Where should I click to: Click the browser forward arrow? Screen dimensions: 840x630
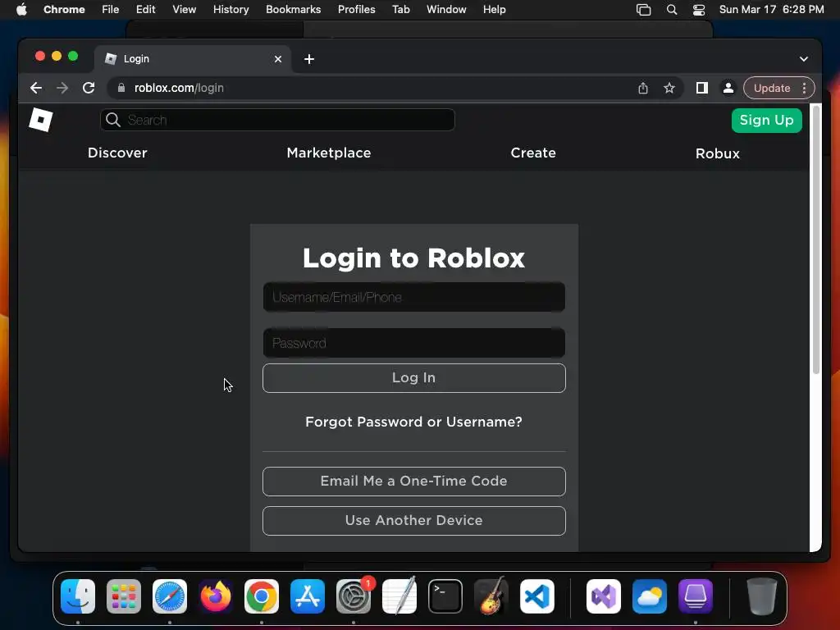pyautogui.click(x=62, y=88)
